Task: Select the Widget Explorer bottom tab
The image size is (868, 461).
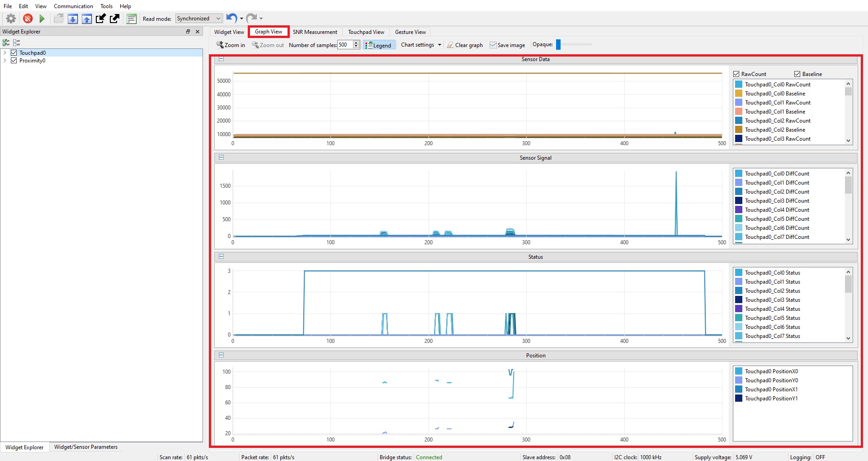Action: [x=24, y=447]
